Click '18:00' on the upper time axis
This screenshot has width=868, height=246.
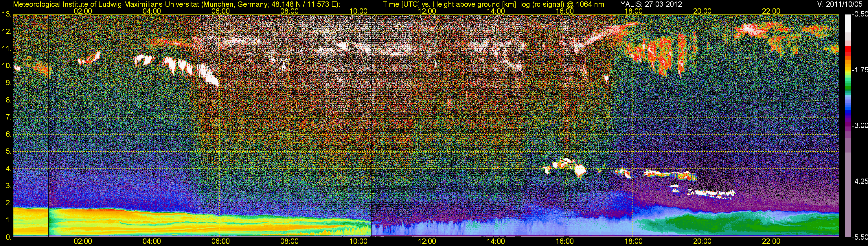(x=633, y=11)
